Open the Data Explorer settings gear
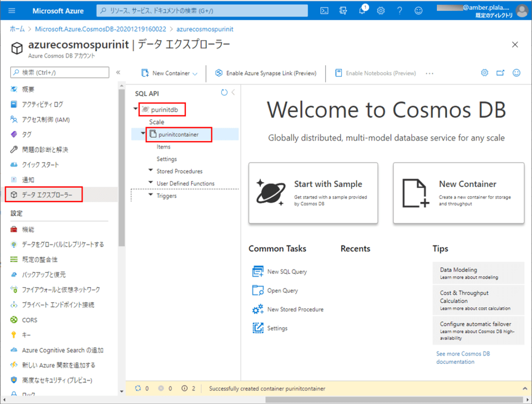The image size is (532, 404). tap(484, 73)
